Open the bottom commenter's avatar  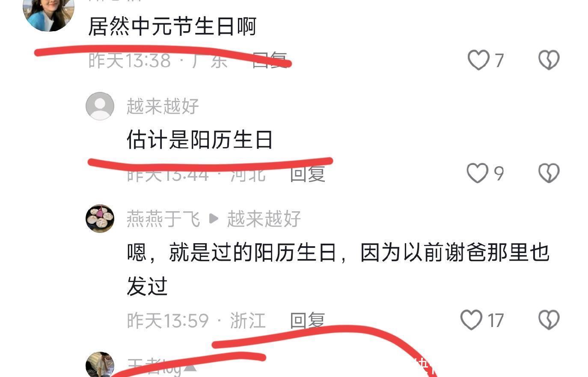pos(100,365)
